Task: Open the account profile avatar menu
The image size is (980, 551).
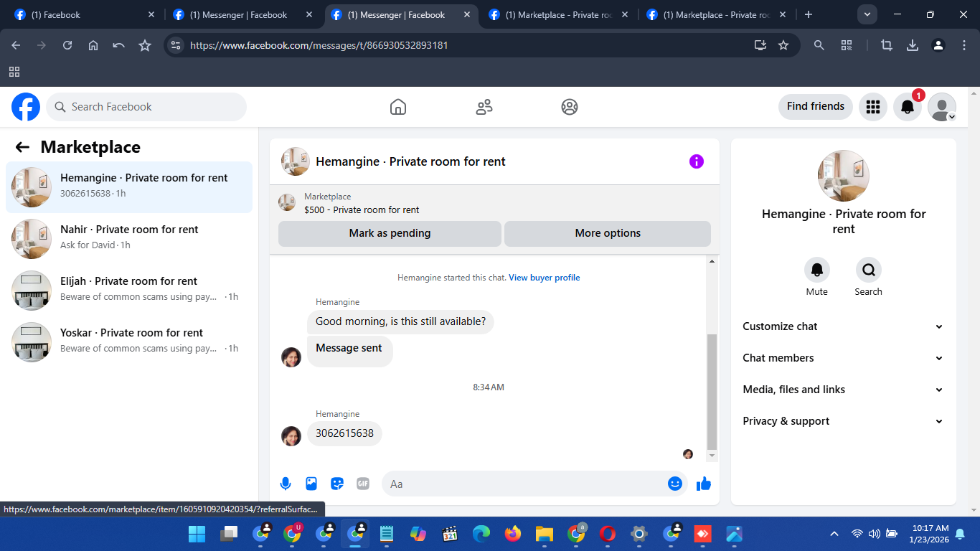Action: pyautogui.click(x=942, y=107)
